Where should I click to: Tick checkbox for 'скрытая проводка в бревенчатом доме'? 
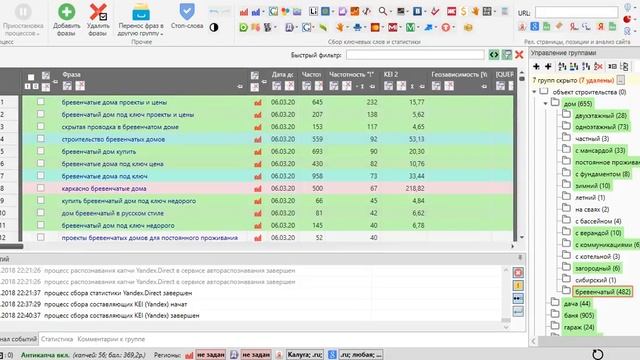(40, 126)
